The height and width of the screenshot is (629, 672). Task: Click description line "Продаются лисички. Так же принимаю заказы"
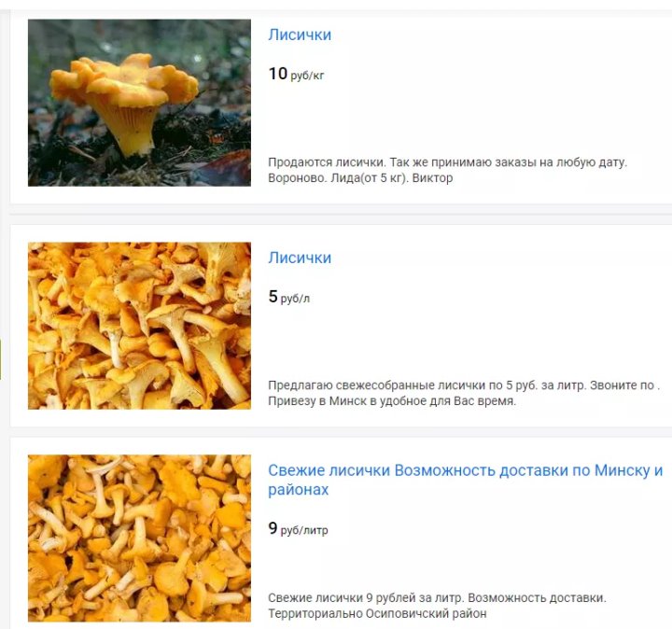[x=447, y=162]
